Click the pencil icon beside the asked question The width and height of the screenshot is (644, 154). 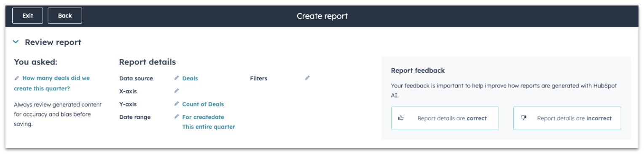coord(16,78)
